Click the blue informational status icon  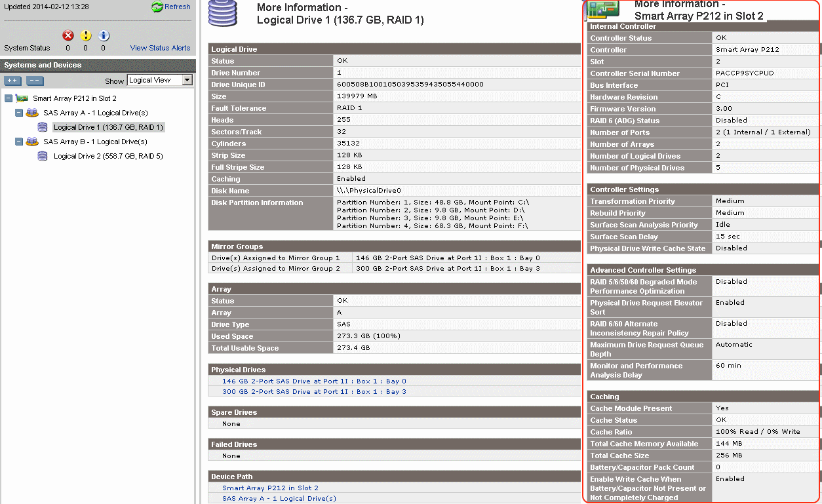click(x=103, y=36)
